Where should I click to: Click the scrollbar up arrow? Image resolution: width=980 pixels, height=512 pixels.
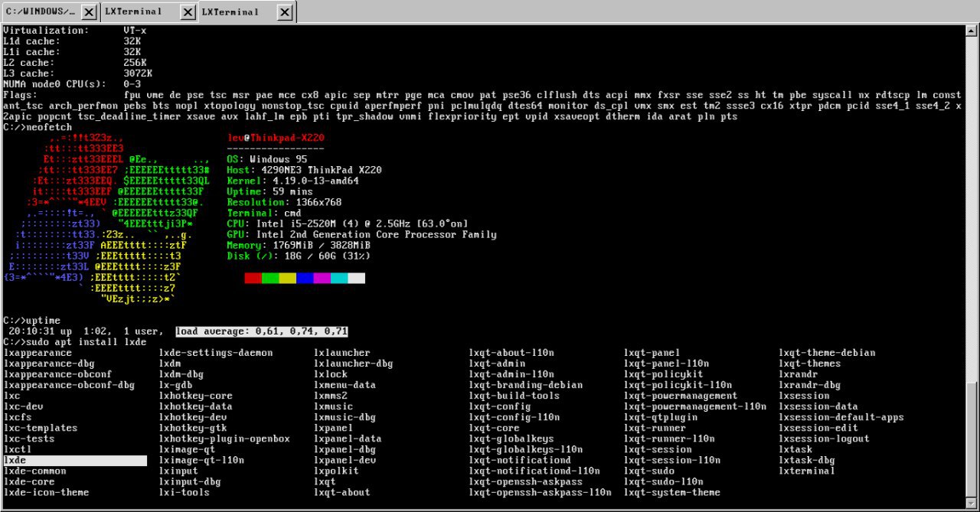click(x=973, y=31)
